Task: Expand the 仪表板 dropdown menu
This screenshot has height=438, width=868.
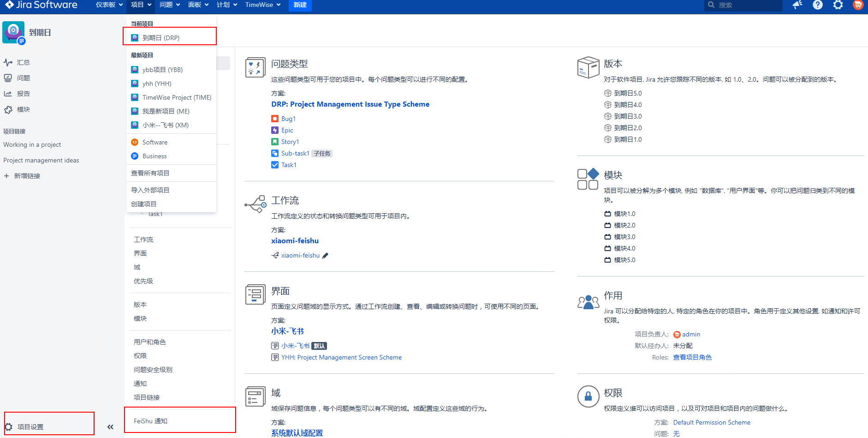Action: (x=109, y=5)
